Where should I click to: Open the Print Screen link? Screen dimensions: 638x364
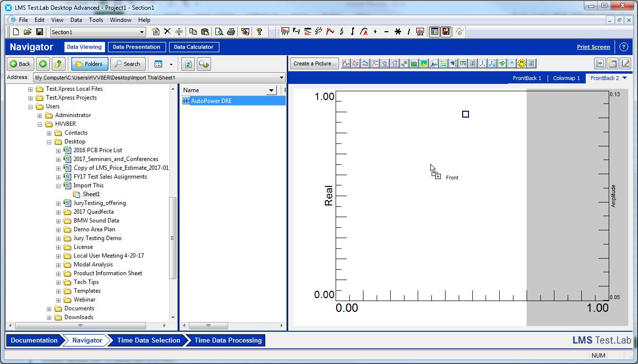pos(593,47)
